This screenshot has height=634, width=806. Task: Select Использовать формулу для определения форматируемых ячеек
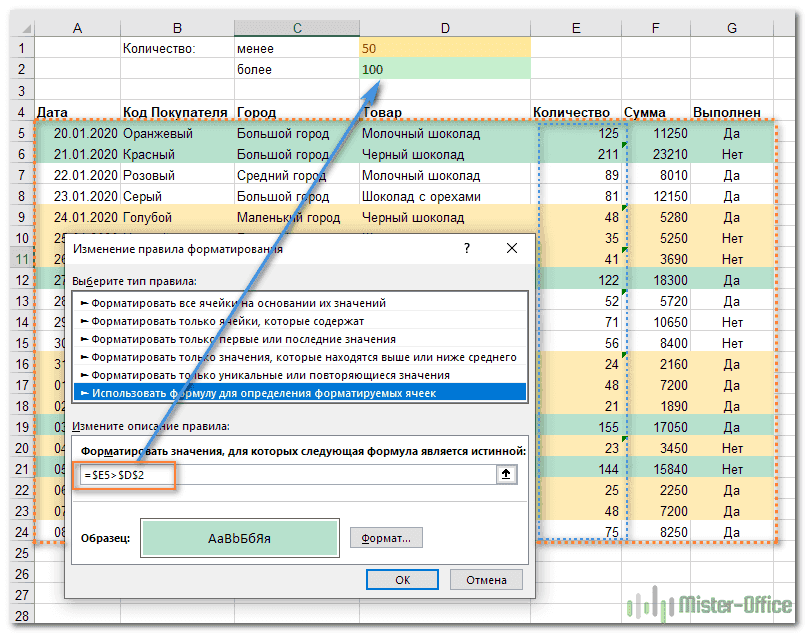click(263, 393)
